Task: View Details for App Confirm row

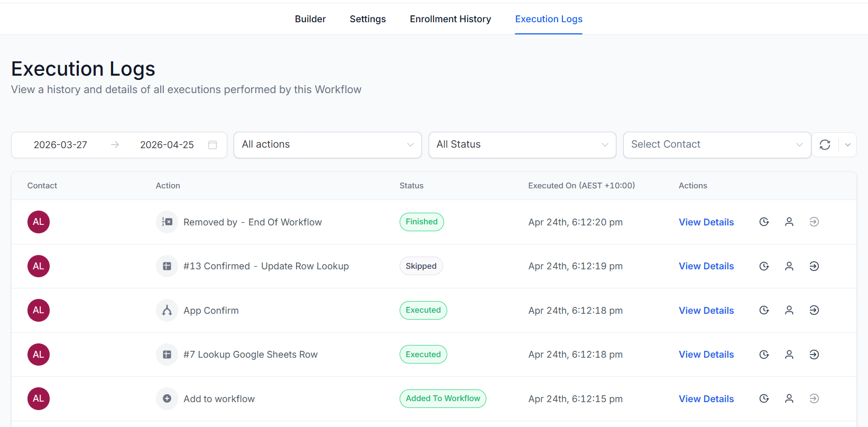Action: 706,311
